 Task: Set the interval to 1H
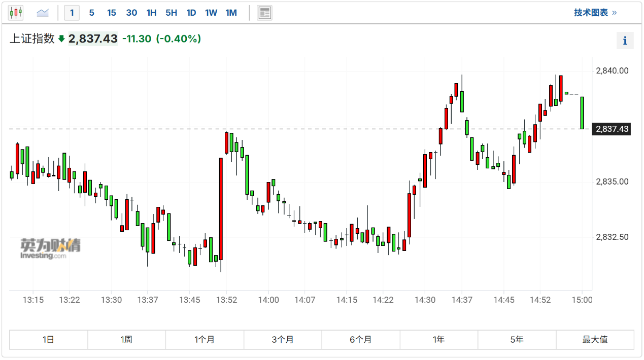151,13
